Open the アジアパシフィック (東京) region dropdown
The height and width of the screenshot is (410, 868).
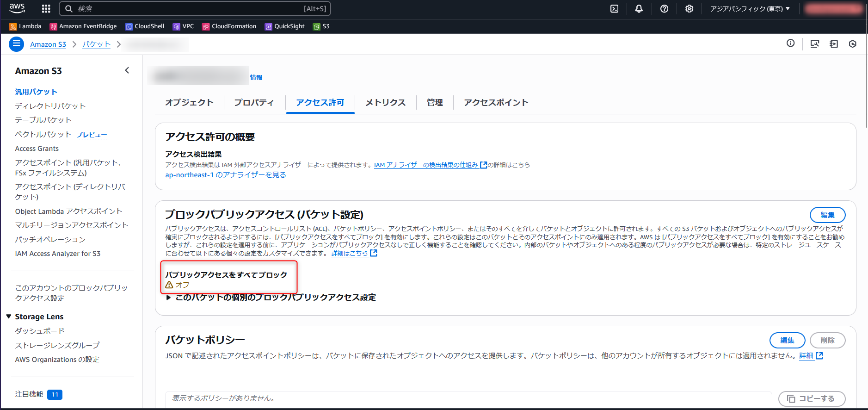[x=750, y=8]
